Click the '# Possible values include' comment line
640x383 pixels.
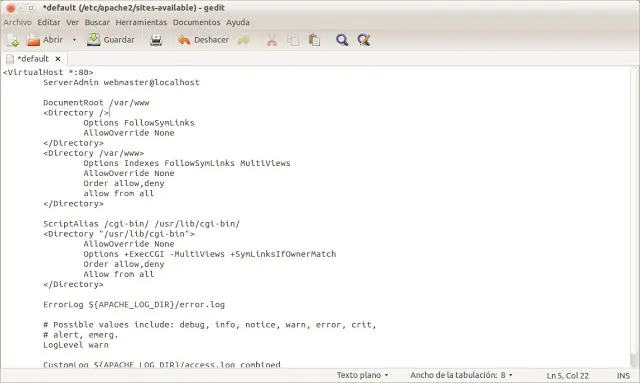(209, 325)
